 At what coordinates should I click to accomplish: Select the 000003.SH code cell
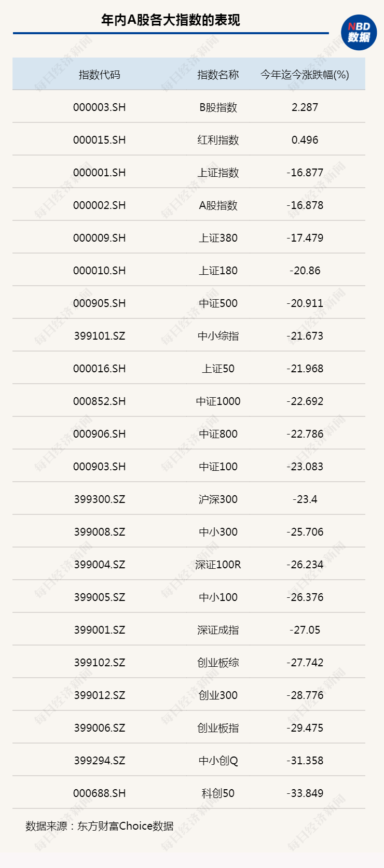(100, 107)
